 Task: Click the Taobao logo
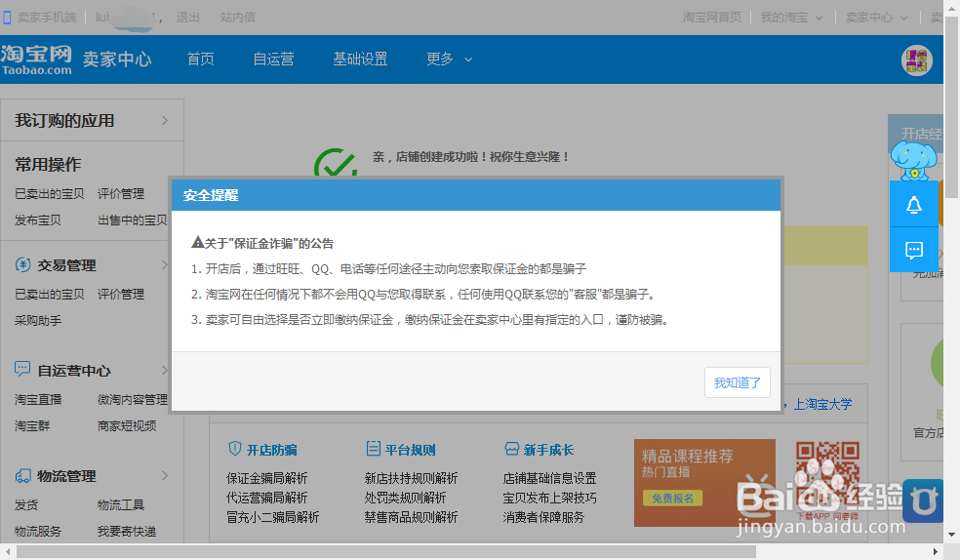pyautogui.click(x=36, y=60)
